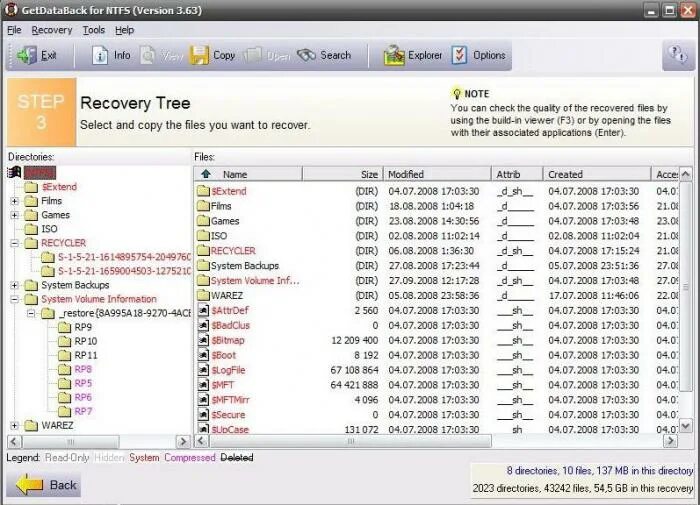Select the $LogFile file icon
700x505 pixels.
click(203, 370)
